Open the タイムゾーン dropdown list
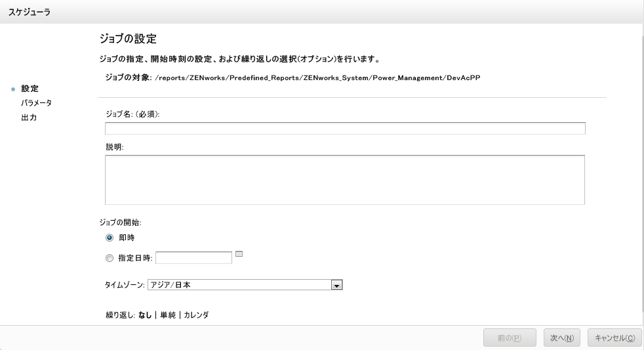 point(337,285)
